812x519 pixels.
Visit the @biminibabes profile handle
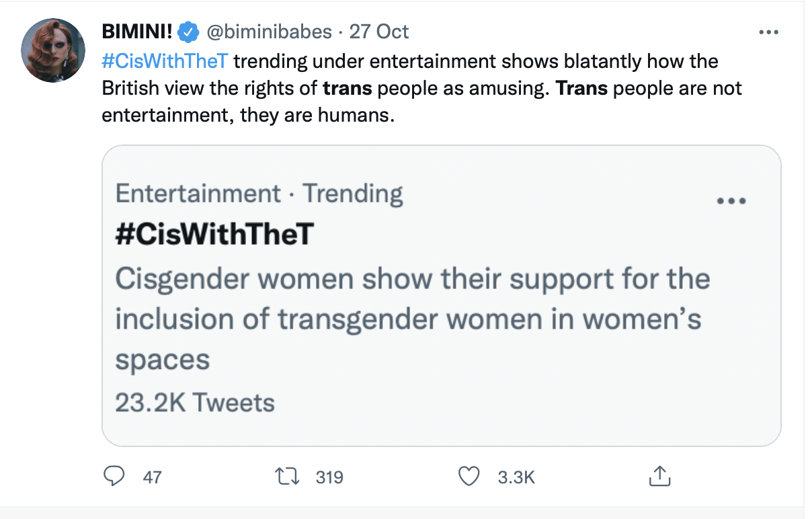point(268,32)
